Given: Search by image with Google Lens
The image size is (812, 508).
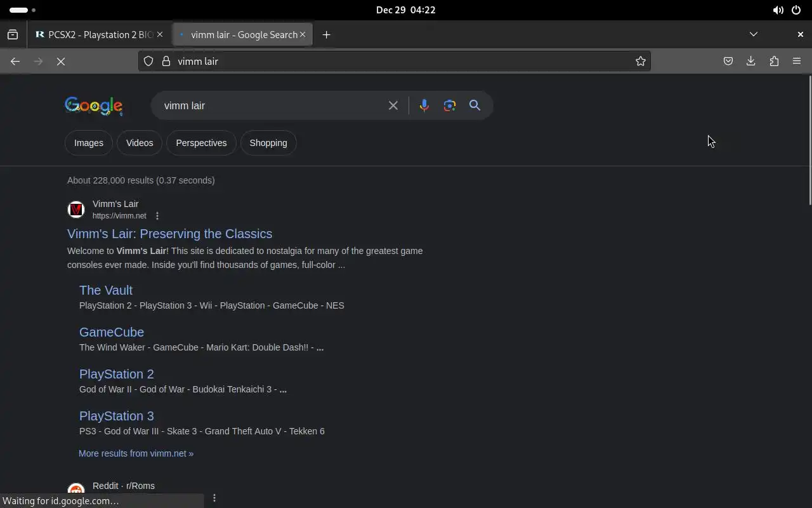Looking at the screenshot, I should coord(450,105).
